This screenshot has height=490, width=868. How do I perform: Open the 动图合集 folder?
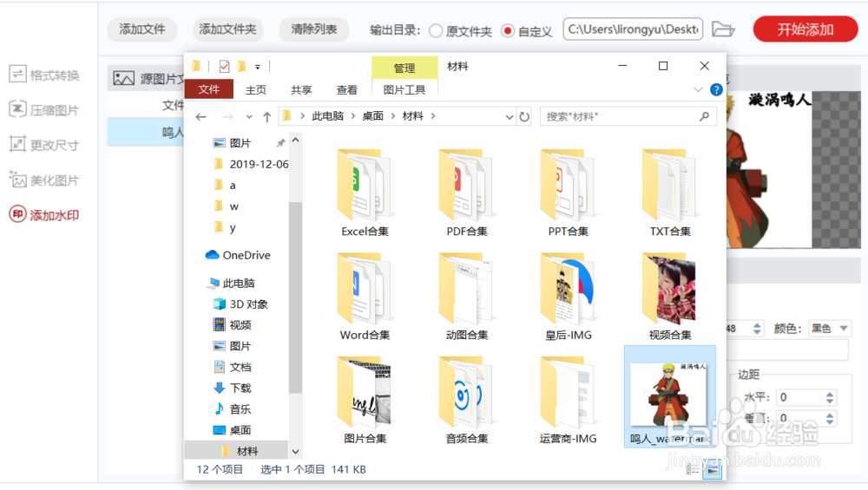[x=467, y=297]
